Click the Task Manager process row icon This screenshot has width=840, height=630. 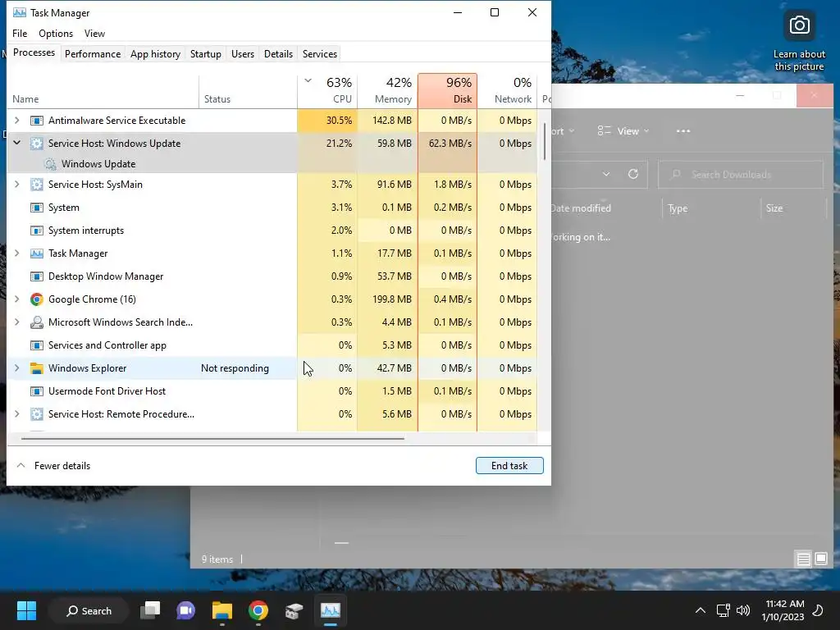point(36,253)
